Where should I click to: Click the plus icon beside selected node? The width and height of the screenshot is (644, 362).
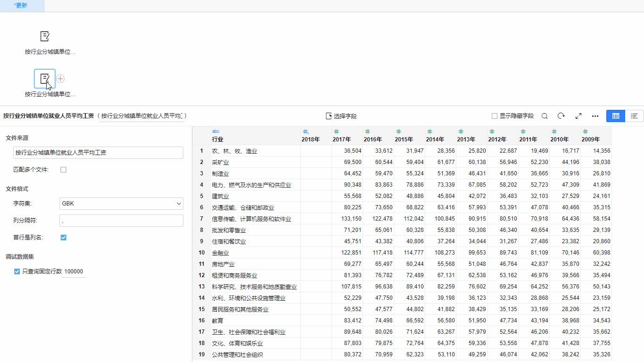(60, 79)
